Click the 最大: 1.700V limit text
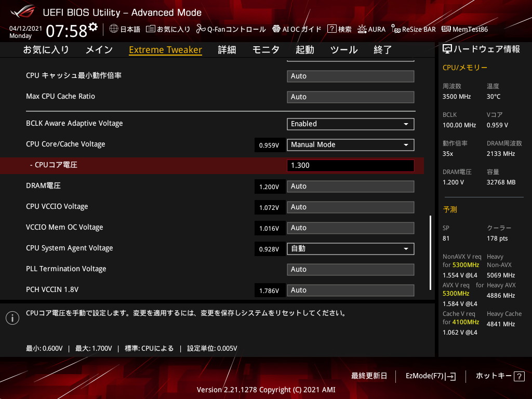Screen dimensions: 532x399 [x=94, y=348]
